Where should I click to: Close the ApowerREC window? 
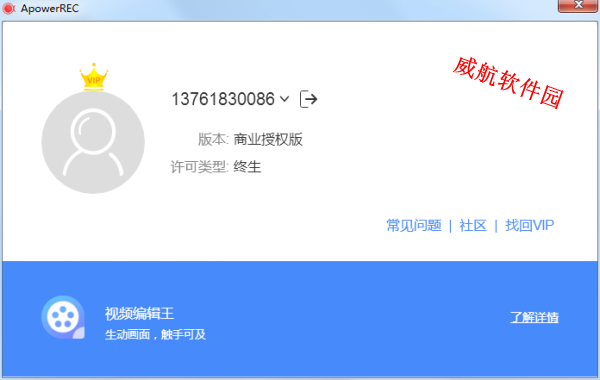tap(578, 5)
